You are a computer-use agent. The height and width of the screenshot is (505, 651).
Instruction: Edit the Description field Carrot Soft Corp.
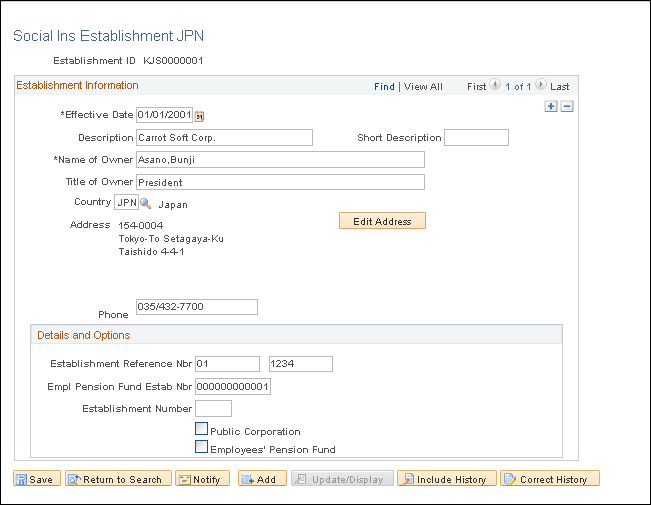point(224,138)
